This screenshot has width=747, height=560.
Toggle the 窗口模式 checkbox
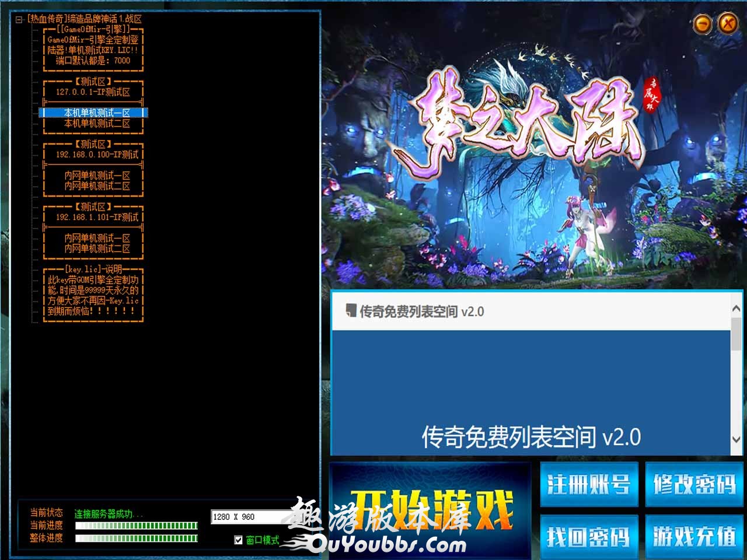pos(238,540)
